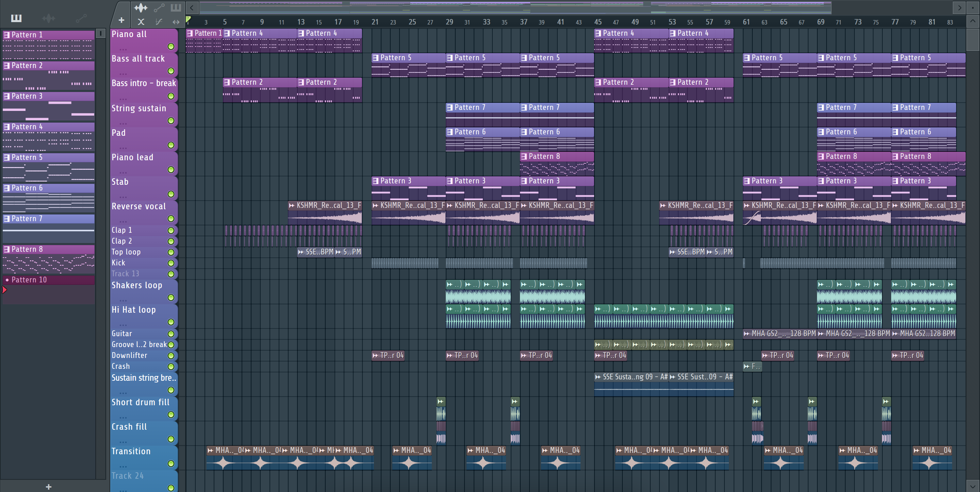Screen dimensions: 980x492
Task: Click Pattern 4 icon in the picker
Action: point(6,127)
